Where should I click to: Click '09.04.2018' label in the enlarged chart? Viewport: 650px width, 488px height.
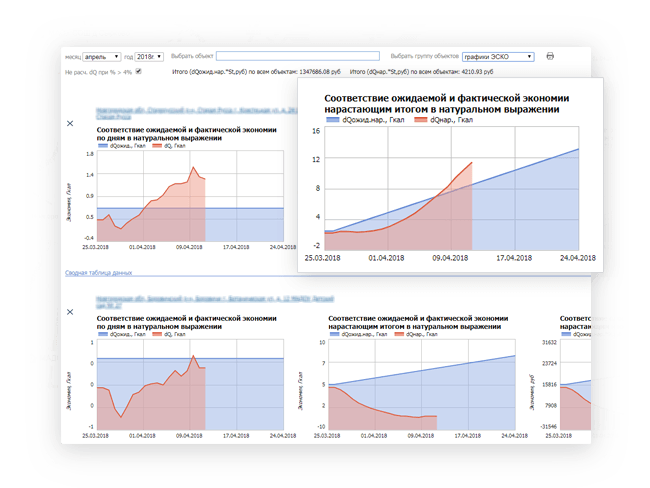point(450,258)
